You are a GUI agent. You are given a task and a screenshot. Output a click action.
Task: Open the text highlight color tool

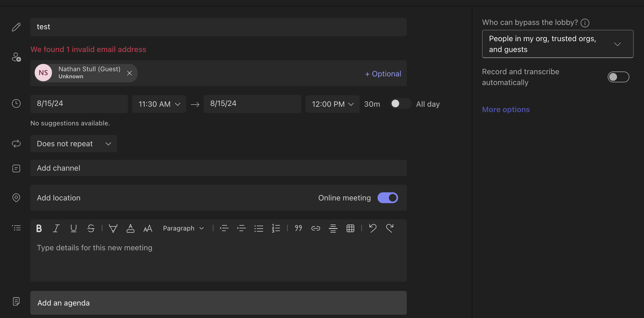113,228
